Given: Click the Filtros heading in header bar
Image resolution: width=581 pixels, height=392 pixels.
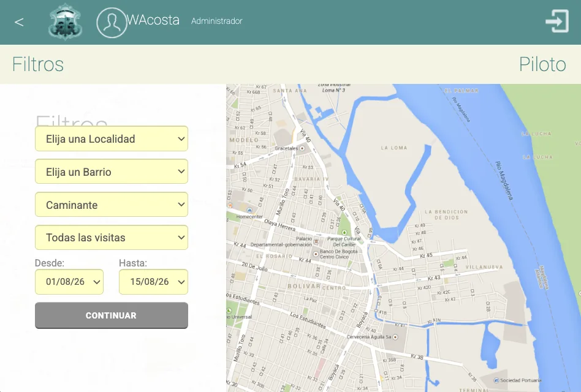Looking at the screenshot, I should click(38, 64).
